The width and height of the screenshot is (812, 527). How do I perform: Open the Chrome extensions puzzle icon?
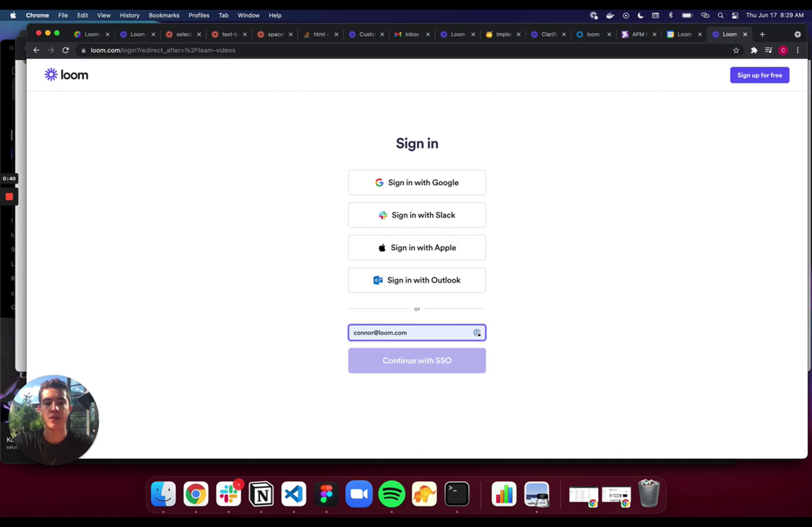(x=754, y=50)
